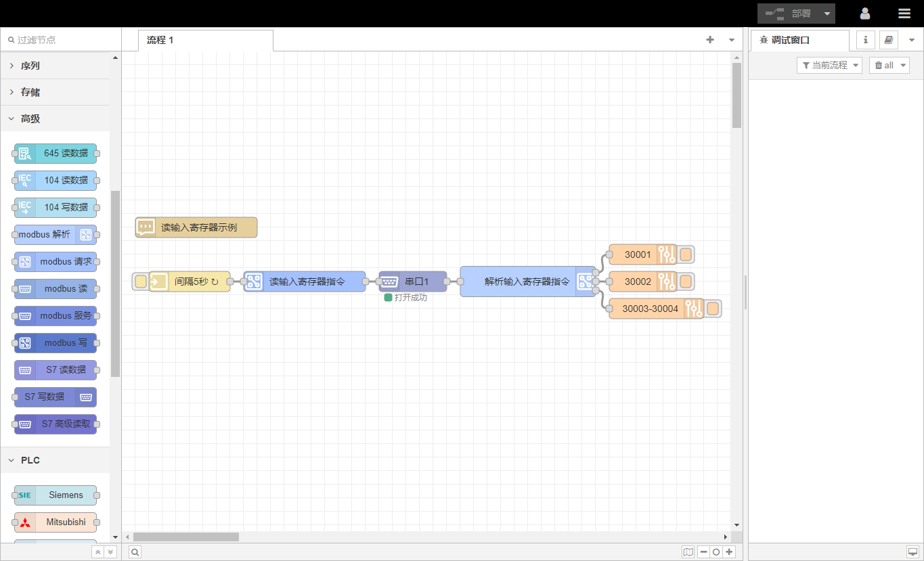
Task: Toggle the 30002 debug node output button
Action: pos(686,282)
